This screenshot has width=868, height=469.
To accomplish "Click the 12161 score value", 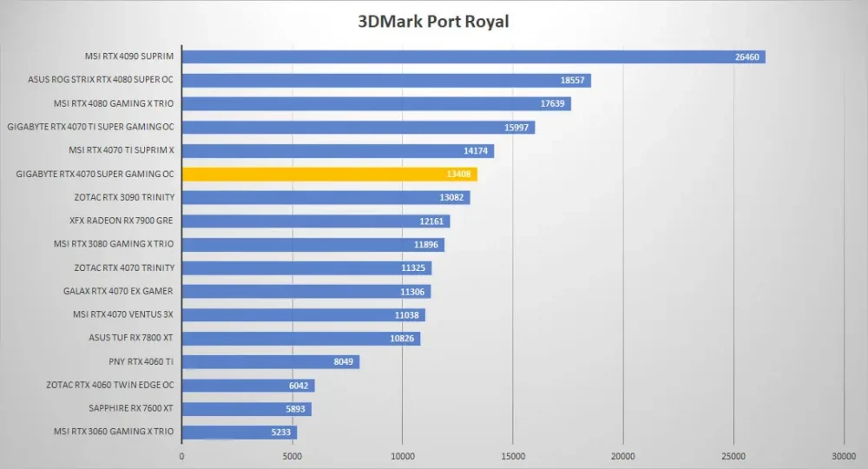I will 431,221.
